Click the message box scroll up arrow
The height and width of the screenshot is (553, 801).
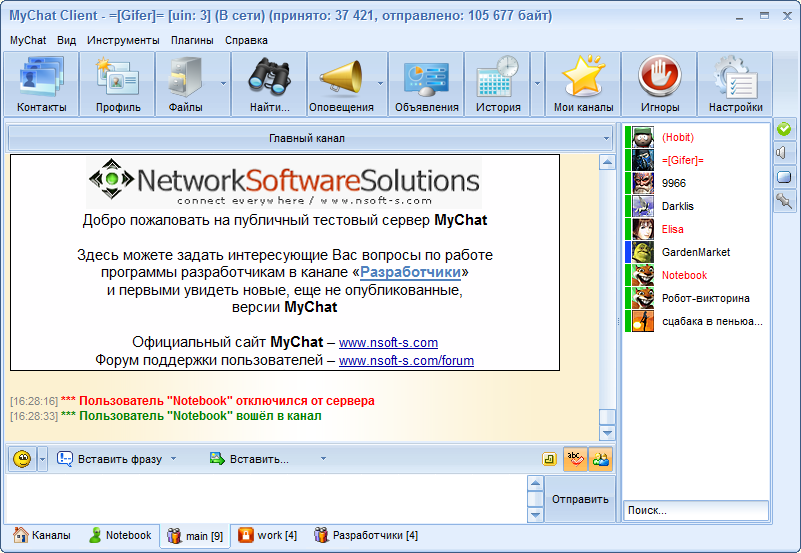click(x=535, y=483)
